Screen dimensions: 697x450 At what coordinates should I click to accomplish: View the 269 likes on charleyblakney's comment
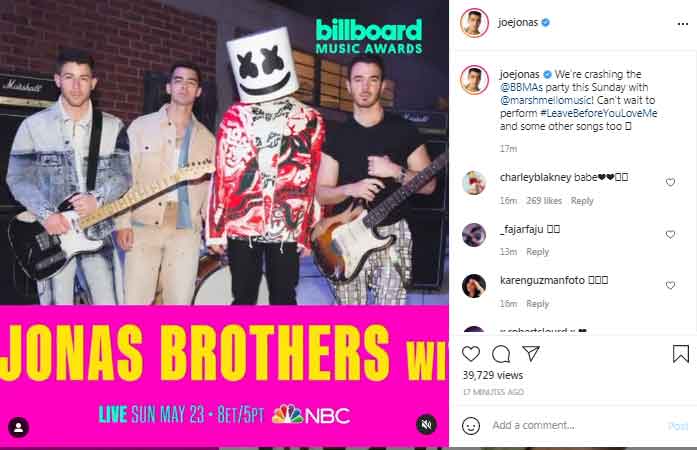point(544,201)
